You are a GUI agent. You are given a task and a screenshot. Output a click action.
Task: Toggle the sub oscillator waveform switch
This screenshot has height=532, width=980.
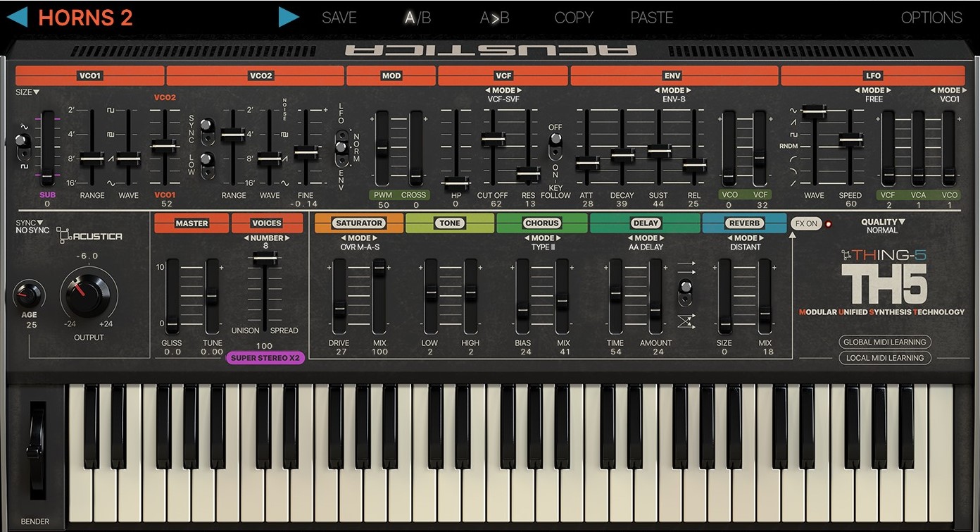click(x=23, y=146)
